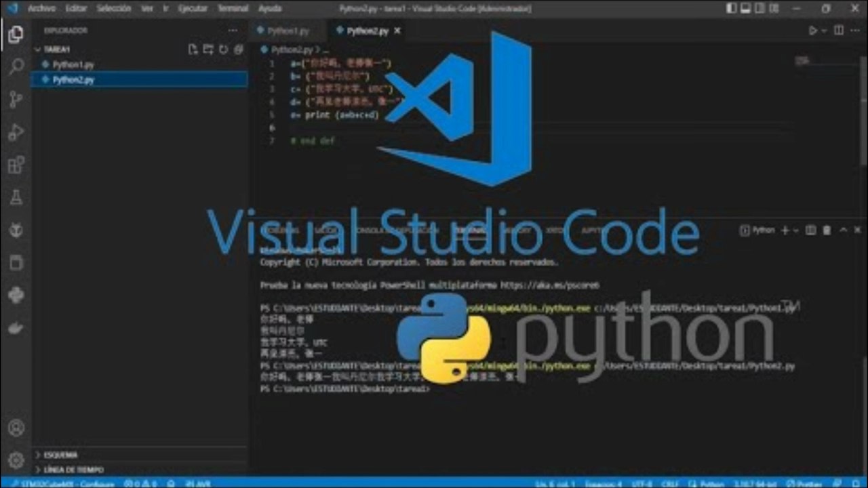Open the Selección menu
This screenshot has width=868, height=488.
coord(114,9)
